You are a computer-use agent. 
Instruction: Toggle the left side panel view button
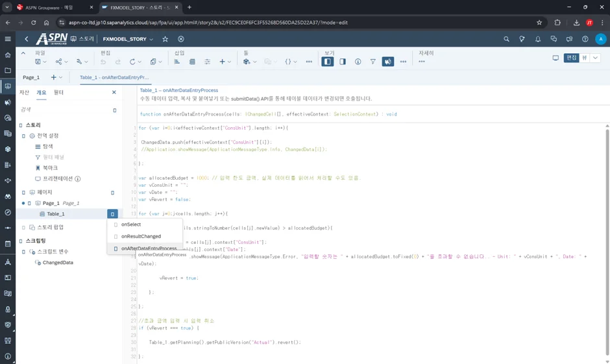pyautogui.click(x=328, y=62)
